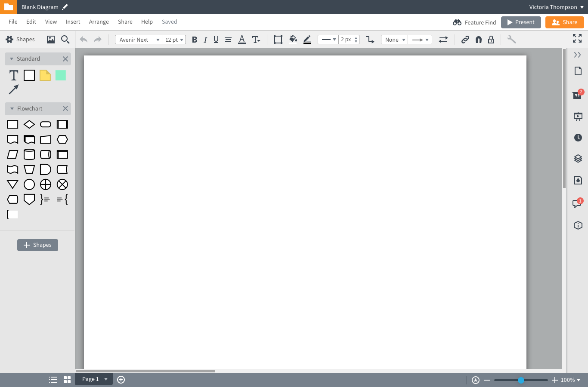The width and height of the screenshot is (588, 387).
Task: Open the Insert menu
Action: coord(73,21)
